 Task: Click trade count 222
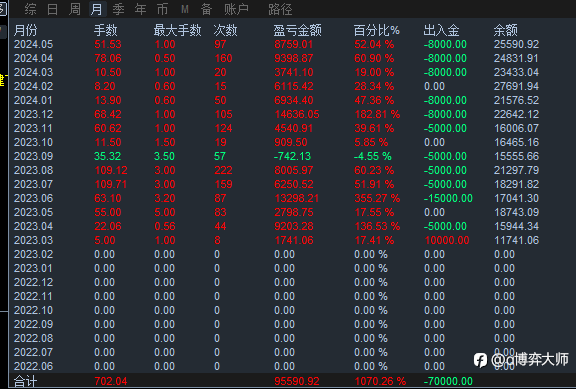point(223,170)
